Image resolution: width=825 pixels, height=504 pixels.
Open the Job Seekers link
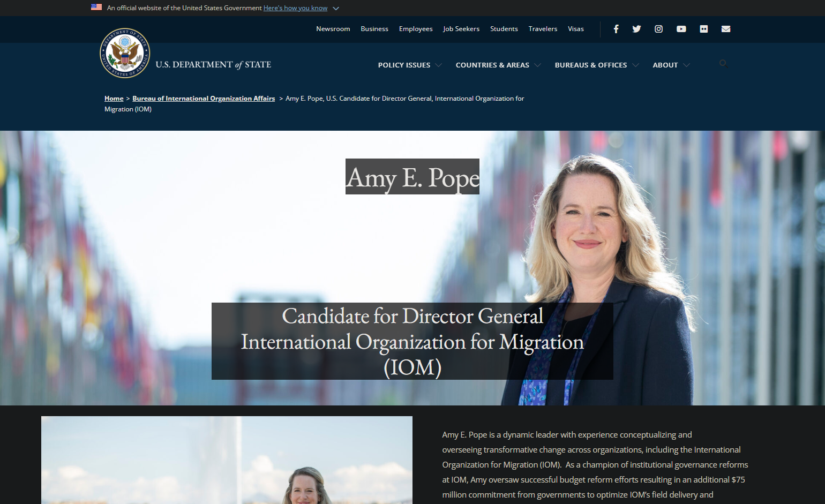coord(461,29)
